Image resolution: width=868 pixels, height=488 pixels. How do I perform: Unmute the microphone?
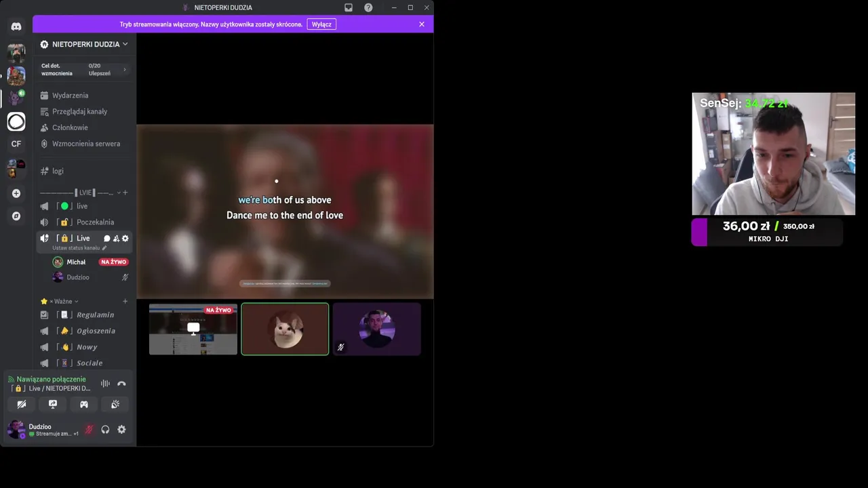click(x=89, y=430)
